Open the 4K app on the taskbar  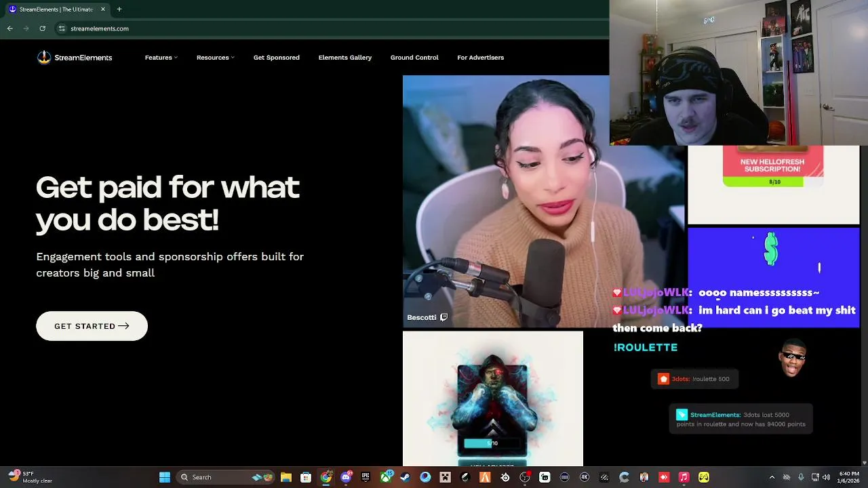[585, 477]
